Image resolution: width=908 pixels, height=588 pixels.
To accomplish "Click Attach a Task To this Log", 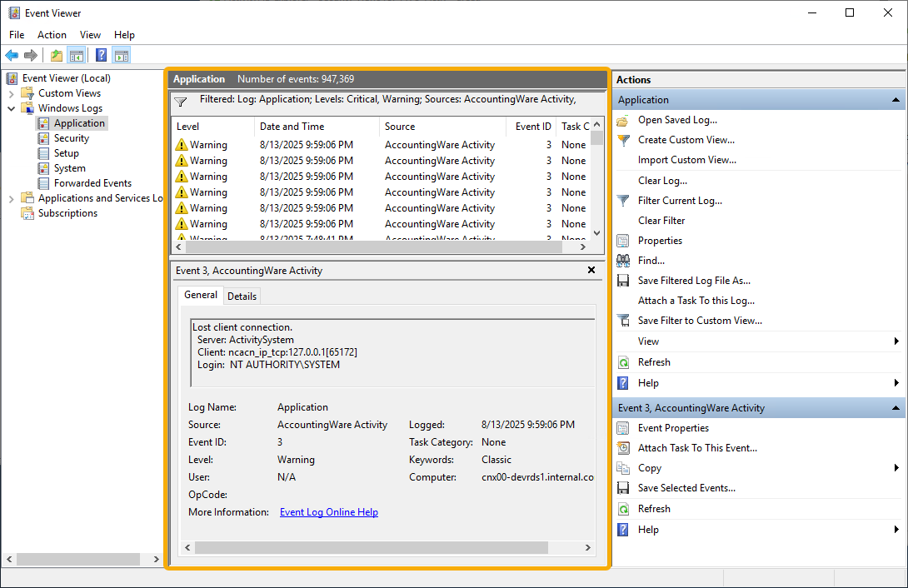I will pyautogui.click(x=696, y=301).
